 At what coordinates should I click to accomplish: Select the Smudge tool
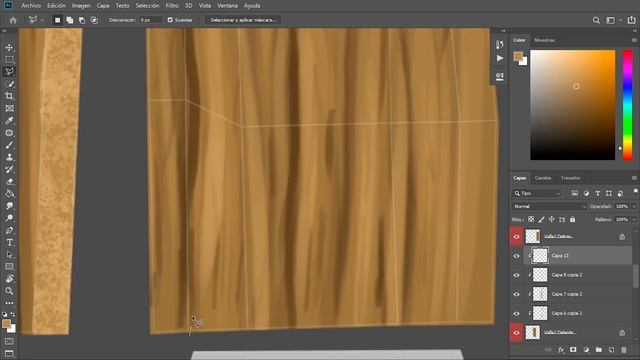coord(9,206)
